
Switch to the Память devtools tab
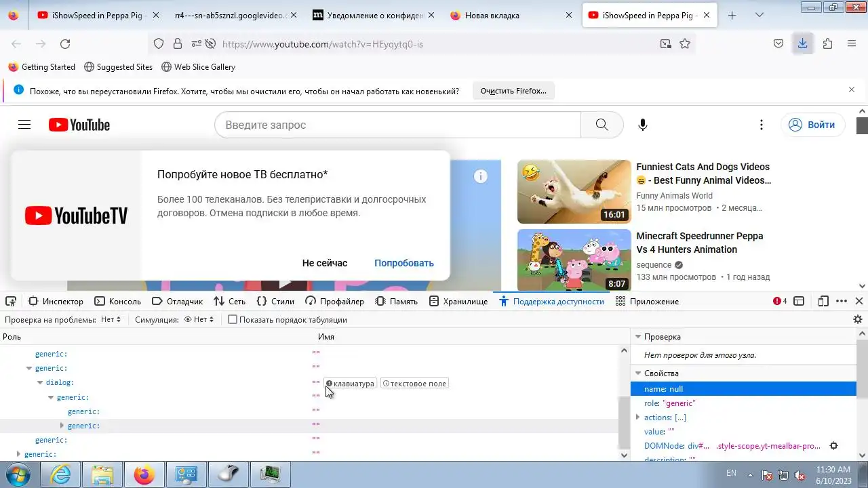click(x=397, y=301)
